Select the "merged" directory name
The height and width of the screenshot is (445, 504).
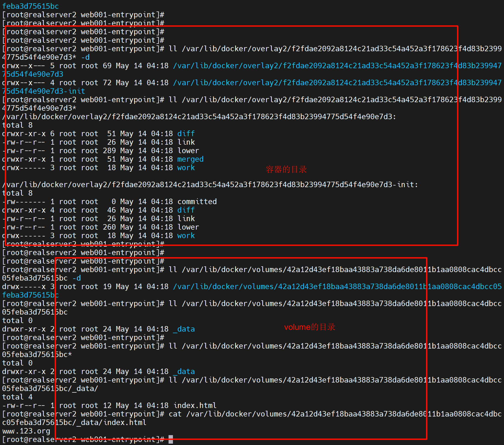(x=190, y=159)
